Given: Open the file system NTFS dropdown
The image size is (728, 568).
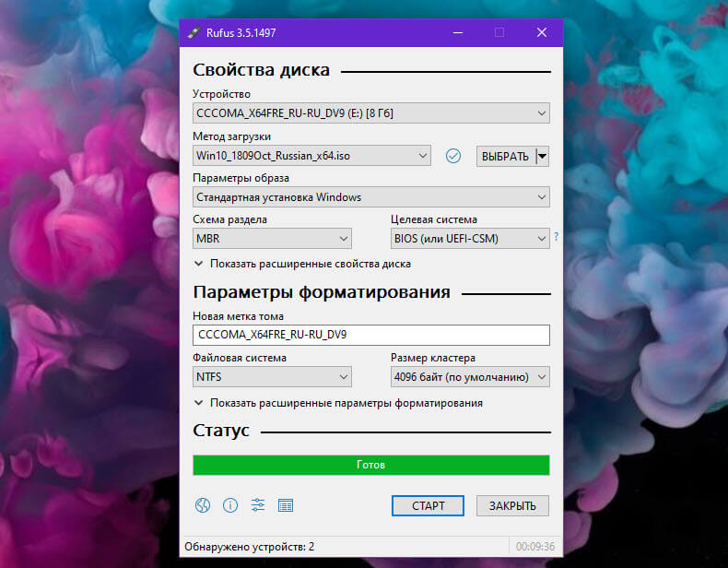Looking at the screenshot, I should [x=272, y=376].
